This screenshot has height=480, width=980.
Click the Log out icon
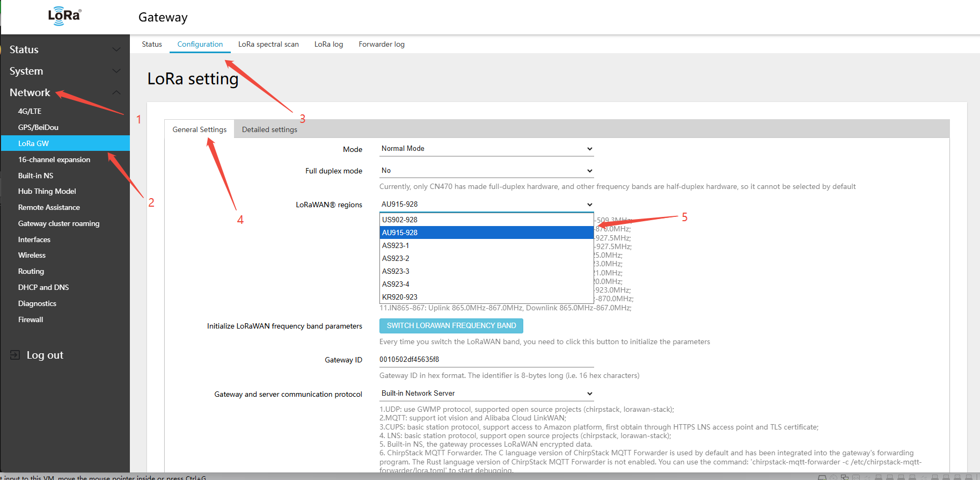pos(15,355)
